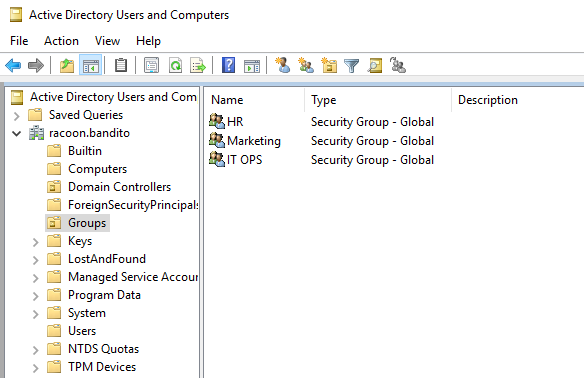Find objects in Active Directory icon

[375, 66]
